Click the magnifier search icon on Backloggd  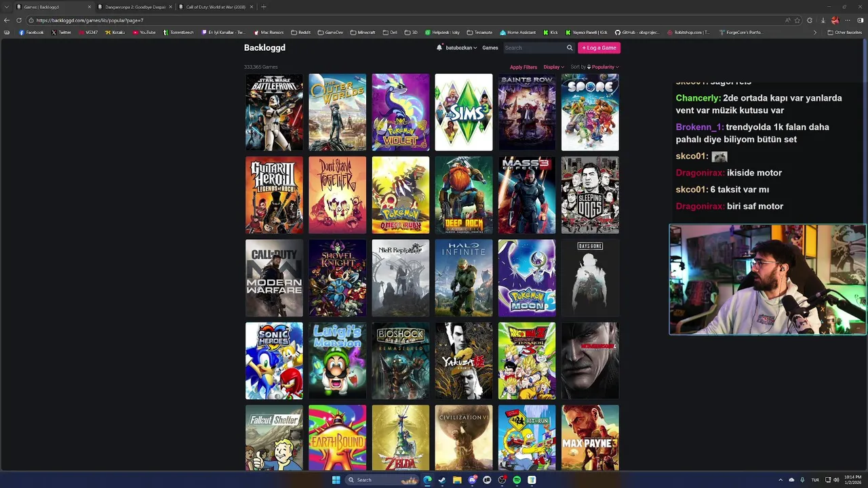[570, 47]
